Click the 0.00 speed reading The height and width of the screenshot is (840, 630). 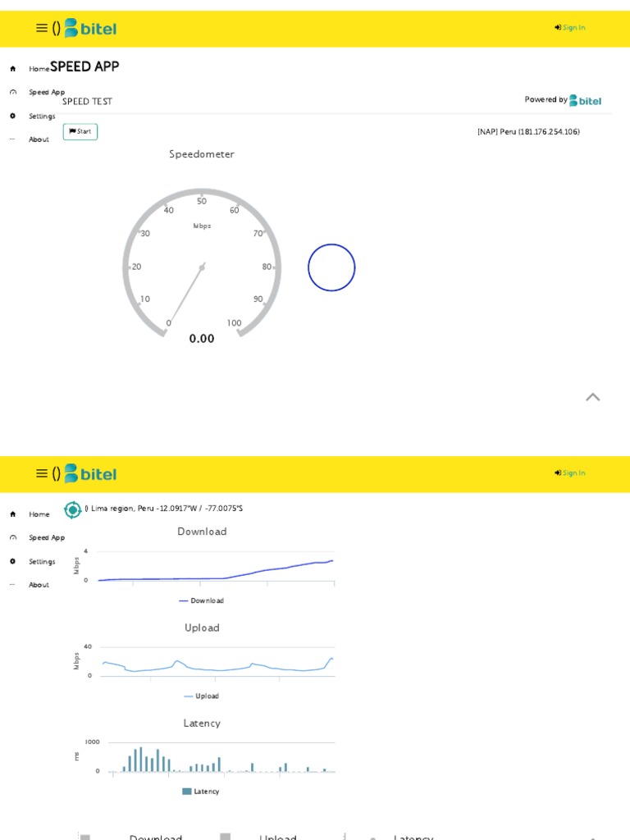(202, 339)
